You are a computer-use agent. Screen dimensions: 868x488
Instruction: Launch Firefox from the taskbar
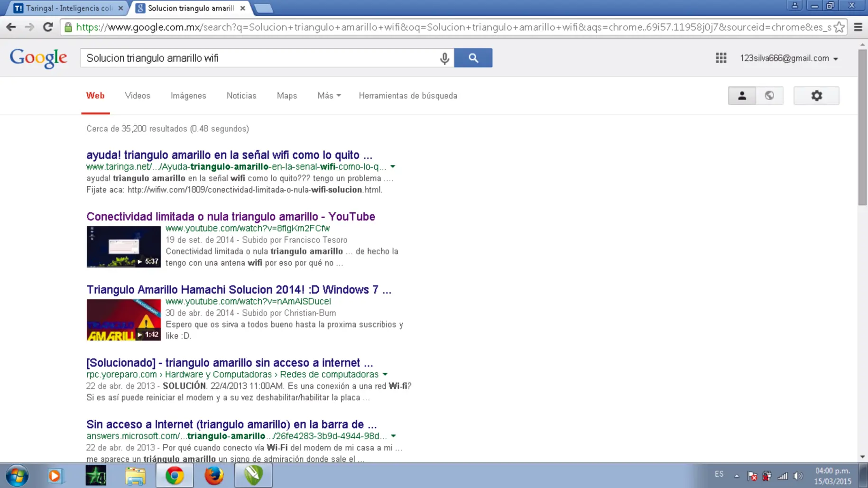214,475
